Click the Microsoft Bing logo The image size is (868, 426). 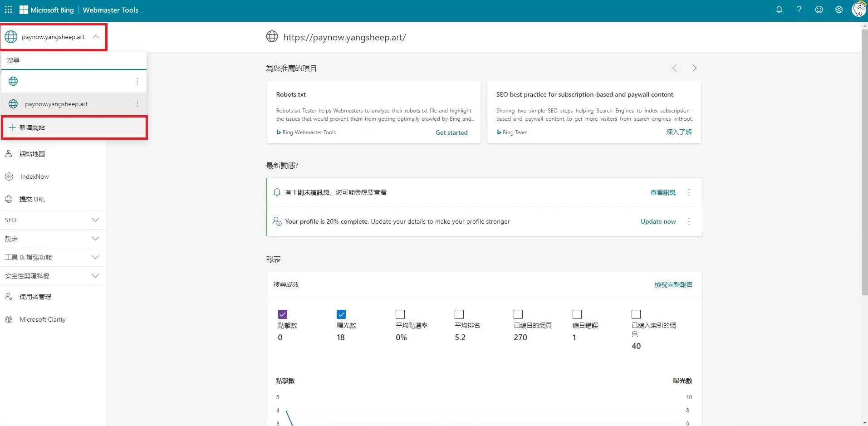coord(46,10)
